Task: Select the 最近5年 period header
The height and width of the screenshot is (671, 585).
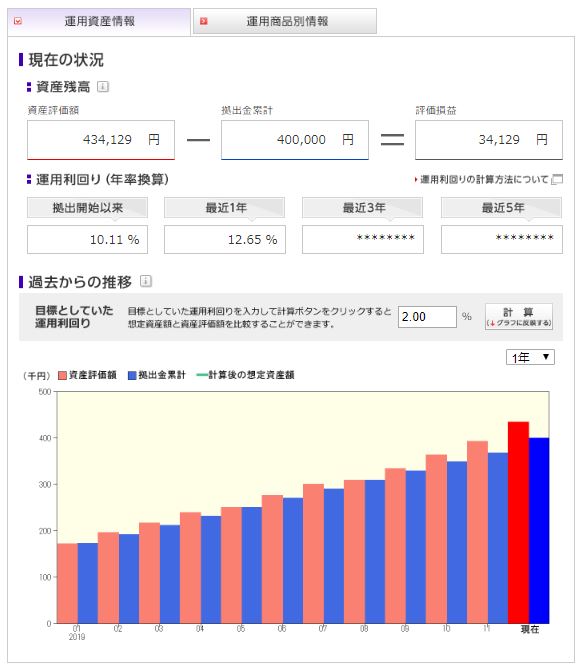Action: [502, 208]
